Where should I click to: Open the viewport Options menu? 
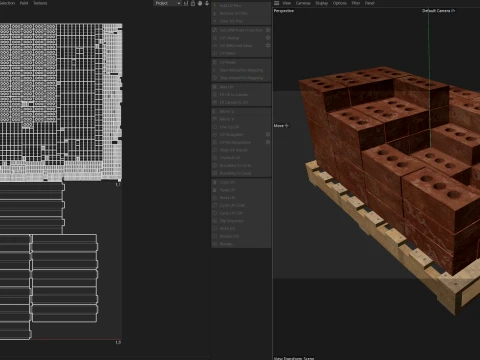point(340,3)
